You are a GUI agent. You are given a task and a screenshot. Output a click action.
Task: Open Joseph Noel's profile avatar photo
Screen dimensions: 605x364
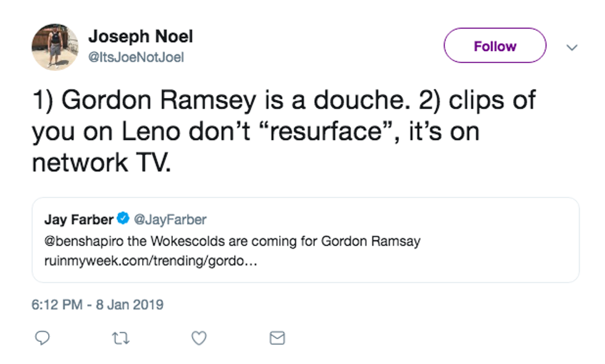point(55,47)
